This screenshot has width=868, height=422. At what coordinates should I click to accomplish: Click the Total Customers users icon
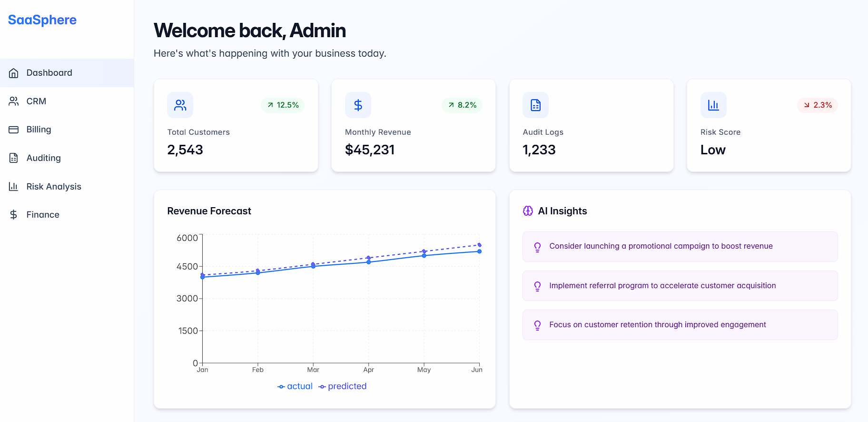pos(180,105)
